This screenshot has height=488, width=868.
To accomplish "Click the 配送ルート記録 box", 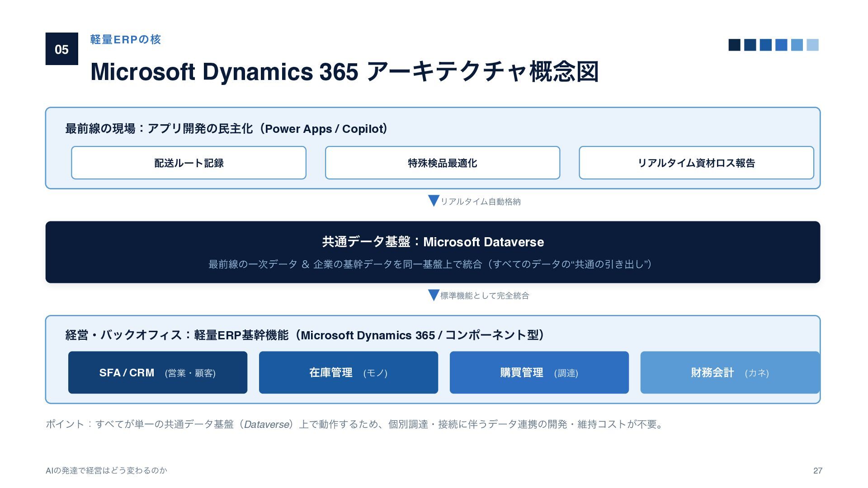I will click(x=189, y=163).
